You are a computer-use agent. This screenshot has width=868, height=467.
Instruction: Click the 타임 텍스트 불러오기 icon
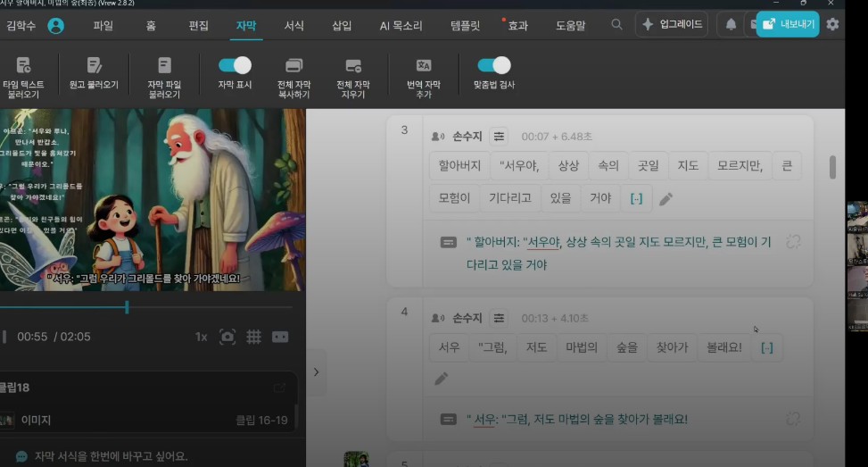(x=23, y=66)
